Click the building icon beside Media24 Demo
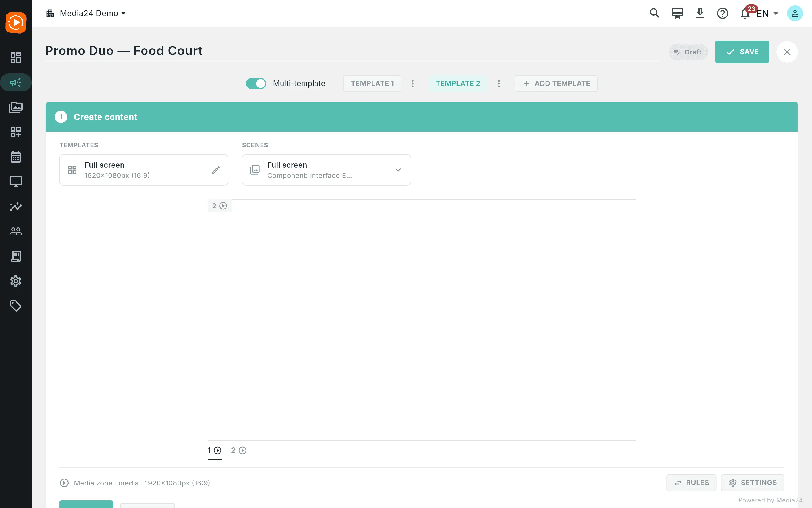Screen dimensions: 812x508 (50, 13)
